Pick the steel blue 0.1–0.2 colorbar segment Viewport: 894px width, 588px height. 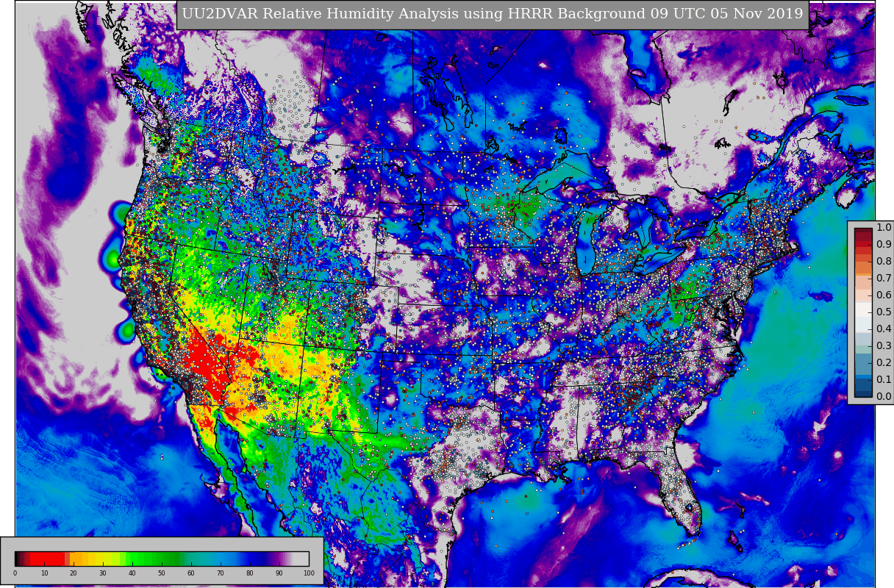863,371
